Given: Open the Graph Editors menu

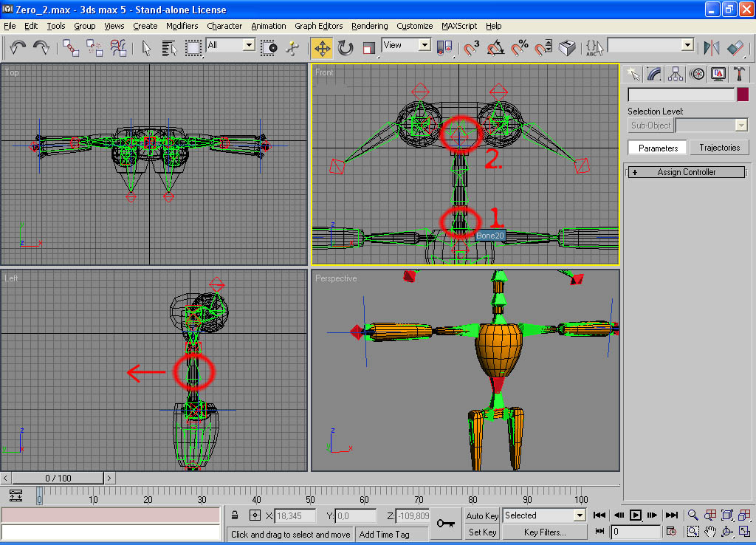Looking at the screenshot, I should coord(318,26).
